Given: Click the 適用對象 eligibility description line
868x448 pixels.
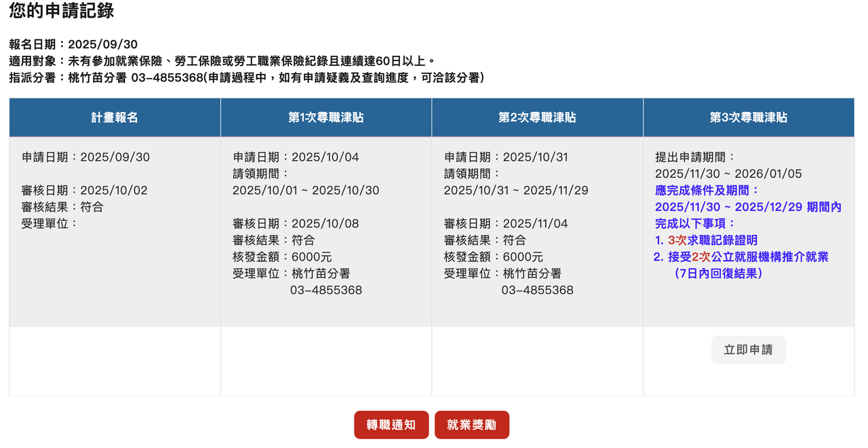Looking at the screenshot, I should (222, 61).
